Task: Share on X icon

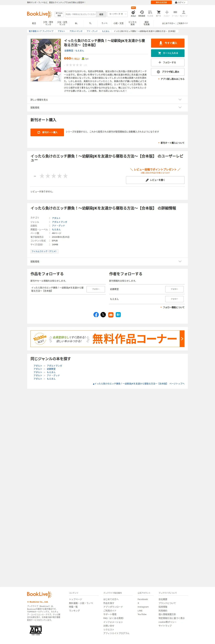Action: [103, 314]
